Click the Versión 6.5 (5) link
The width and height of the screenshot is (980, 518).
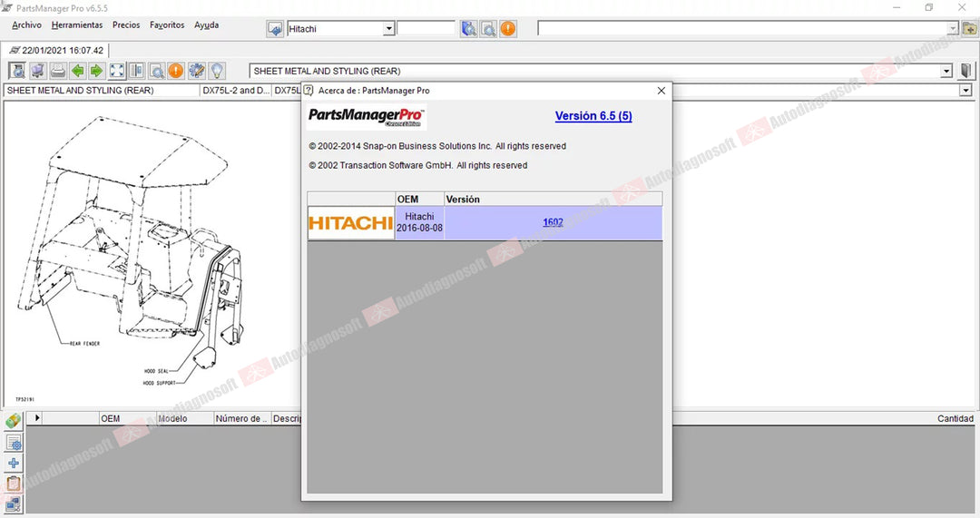(x=593, y=116)
